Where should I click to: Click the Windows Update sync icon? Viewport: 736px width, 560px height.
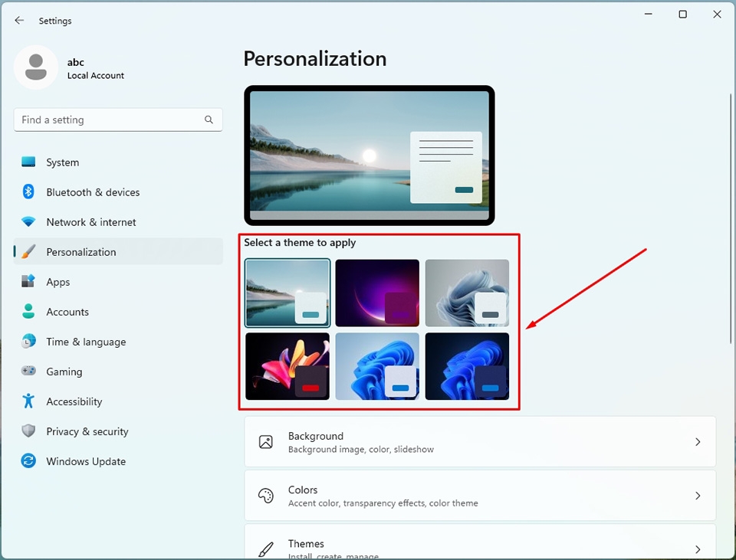pyautogui.click(x=28, y=461)
